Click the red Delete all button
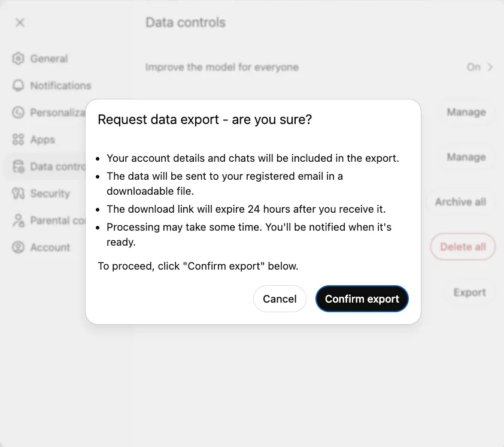This screenshot has height=447, width=504. click(x=463, y=247)
